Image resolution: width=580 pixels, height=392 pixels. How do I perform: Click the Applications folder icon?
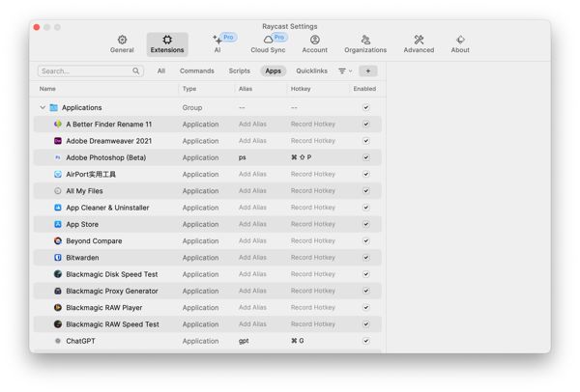pyautogui.click(x=53, y=107)
